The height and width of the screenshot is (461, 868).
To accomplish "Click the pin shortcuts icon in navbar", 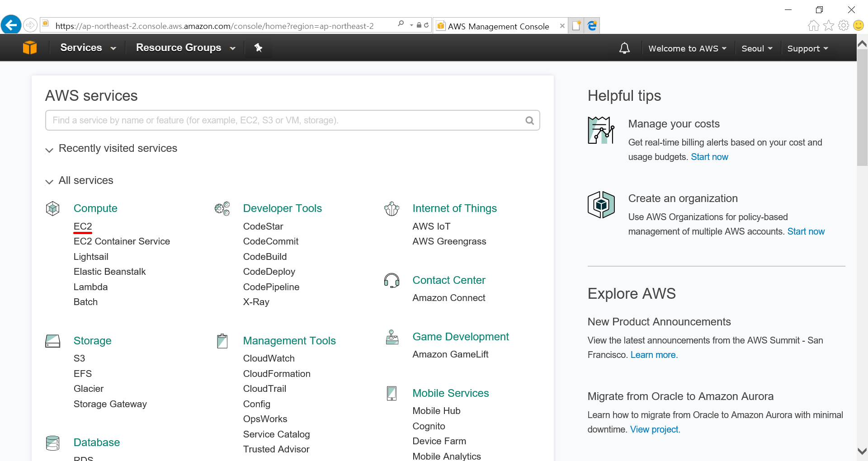I will 258,47.
